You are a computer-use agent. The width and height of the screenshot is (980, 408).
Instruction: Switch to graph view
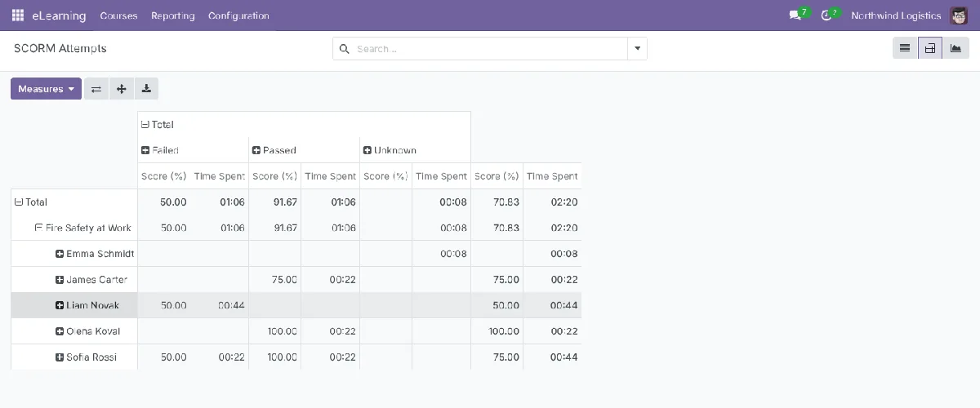point(955,49)
